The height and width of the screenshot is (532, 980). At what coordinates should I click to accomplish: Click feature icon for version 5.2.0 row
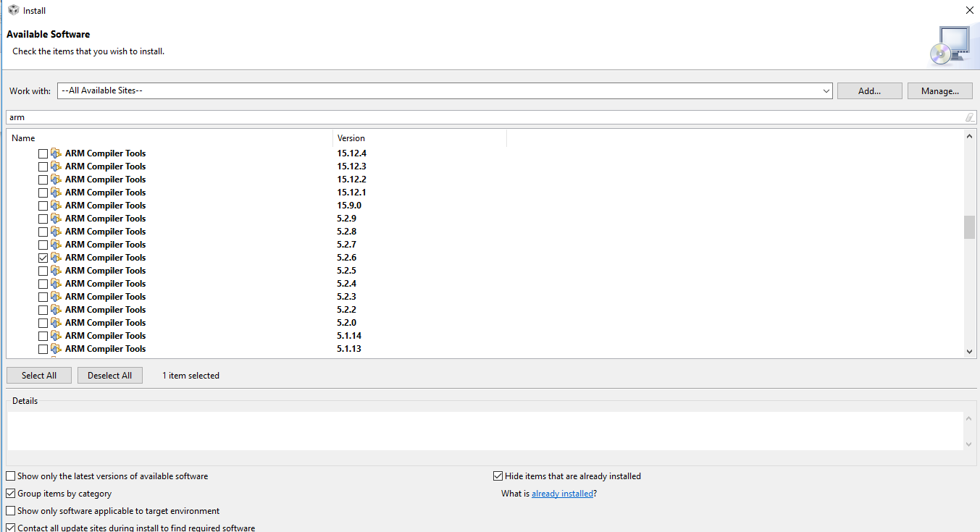pyautogui.click(x=56, y=323)
